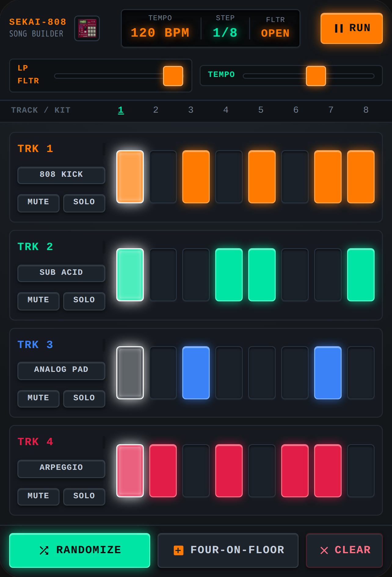392x577 pixels.
Task: Enable TRK 2 step 3 pad
Action: [x=196, y=275]
